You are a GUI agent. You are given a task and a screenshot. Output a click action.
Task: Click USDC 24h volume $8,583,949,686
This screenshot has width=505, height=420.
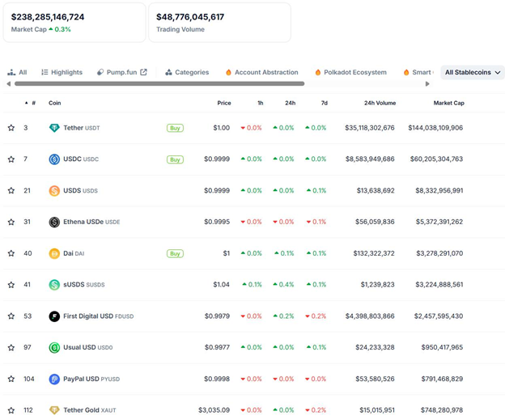tap(370, 159)
